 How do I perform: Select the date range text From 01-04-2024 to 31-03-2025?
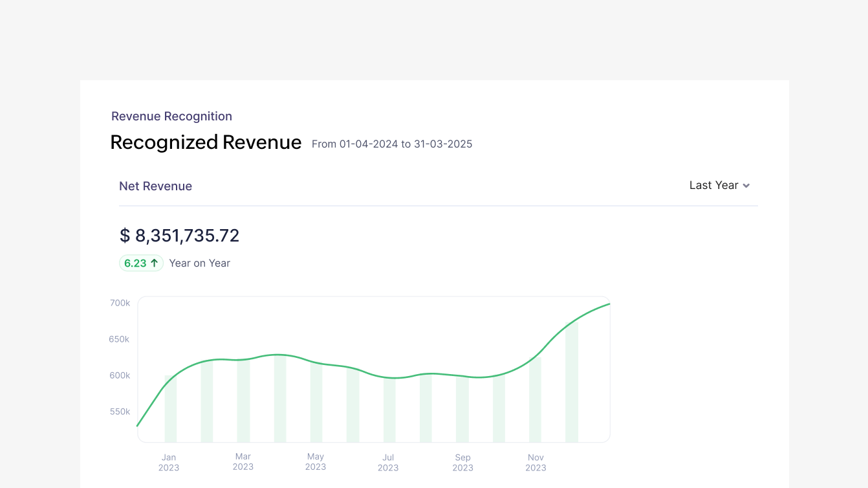pos(391,144)
